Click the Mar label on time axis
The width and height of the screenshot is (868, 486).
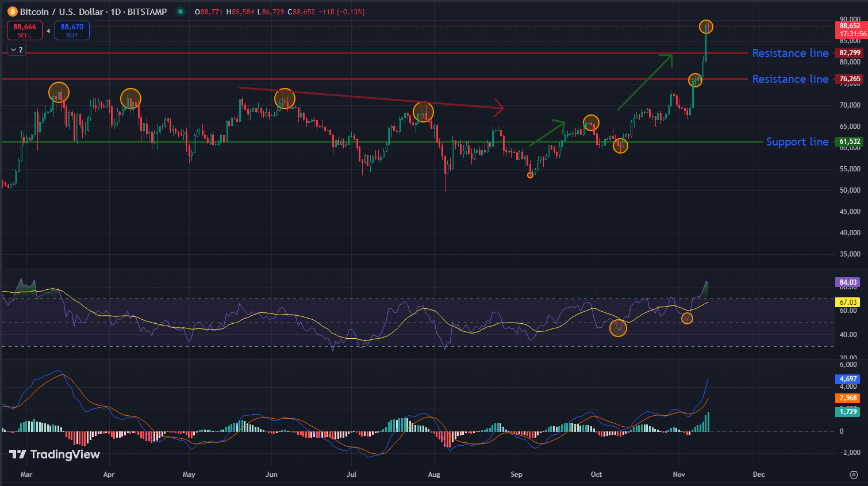26,474
